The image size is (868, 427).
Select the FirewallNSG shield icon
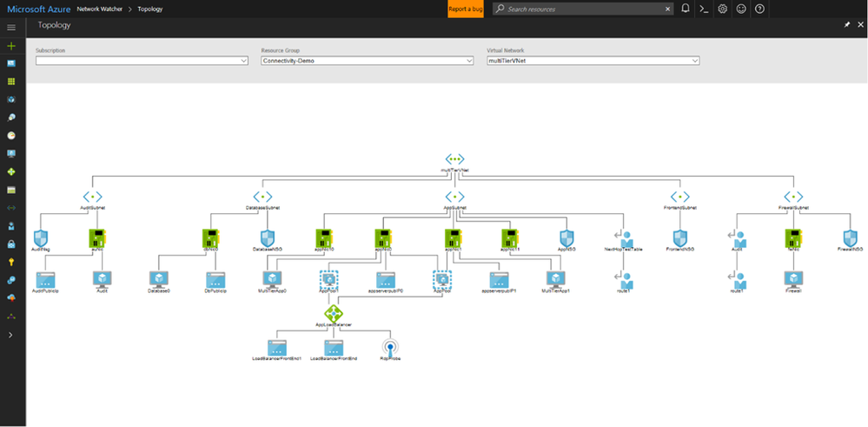click(x=851, y=238)
